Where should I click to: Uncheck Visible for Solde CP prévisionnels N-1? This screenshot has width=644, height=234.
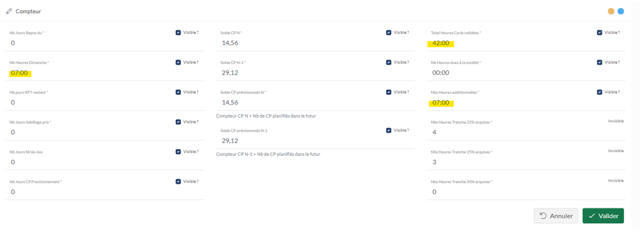coord(388,130)
